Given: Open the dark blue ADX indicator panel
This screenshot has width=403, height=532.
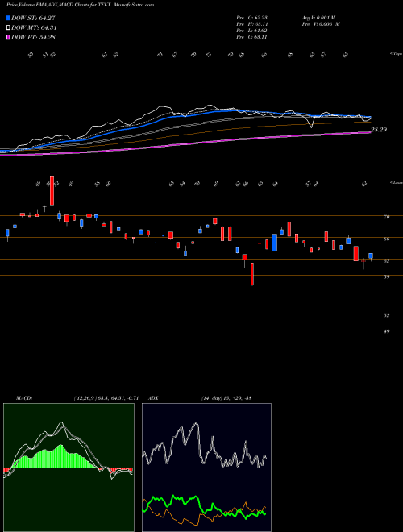Looking at the screenshot, I should (206, 468).
